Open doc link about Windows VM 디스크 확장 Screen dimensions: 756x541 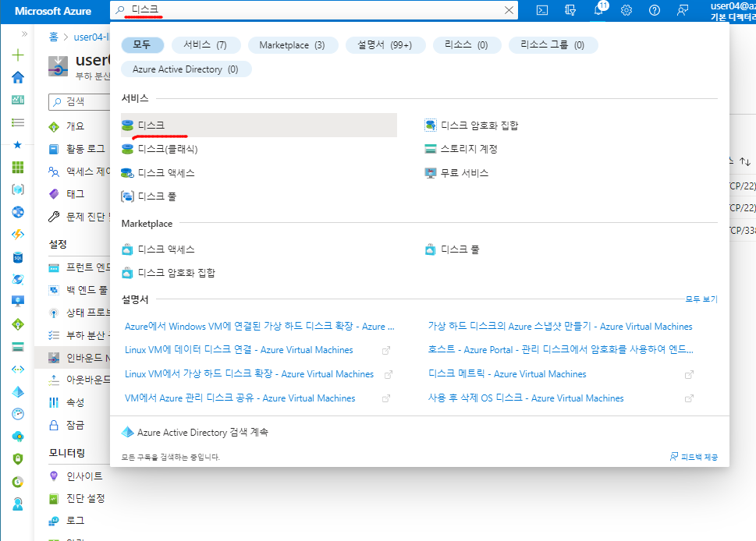click(259, 326)
